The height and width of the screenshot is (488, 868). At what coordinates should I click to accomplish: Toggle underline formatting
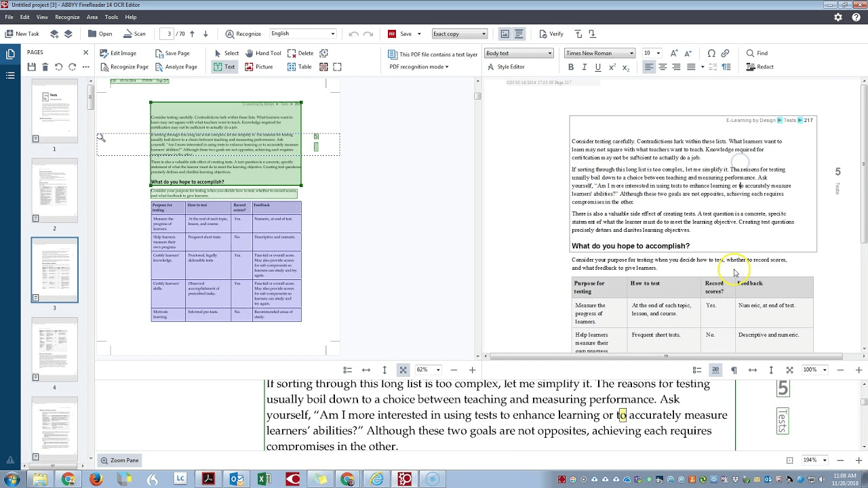pyautogui.click(x=597, y=67)
